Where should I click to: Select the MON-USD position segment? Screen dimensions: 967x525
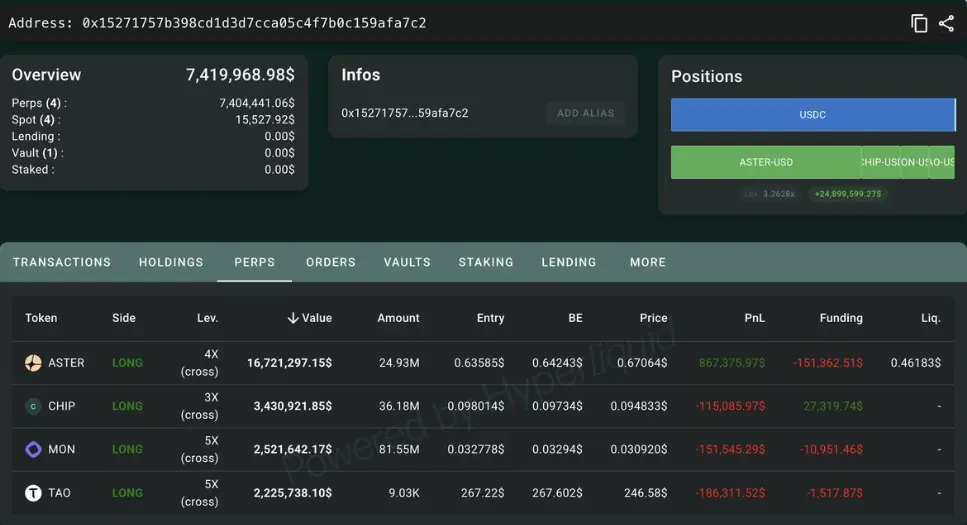coord(915,162)
